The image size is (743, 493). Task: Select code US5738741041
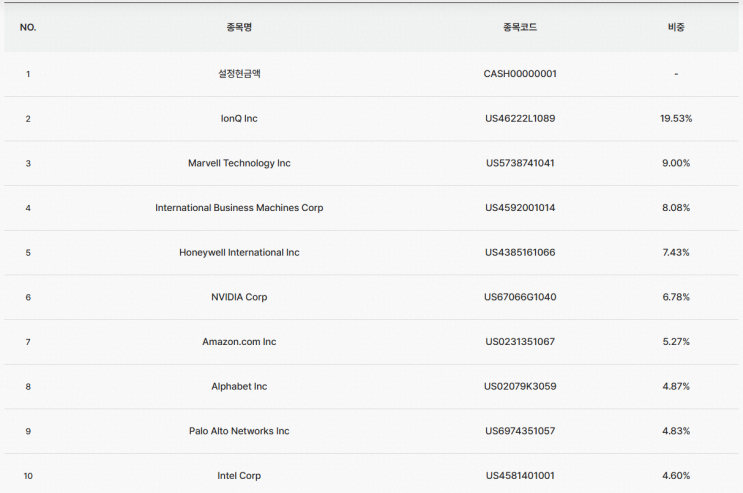[520, 163]
